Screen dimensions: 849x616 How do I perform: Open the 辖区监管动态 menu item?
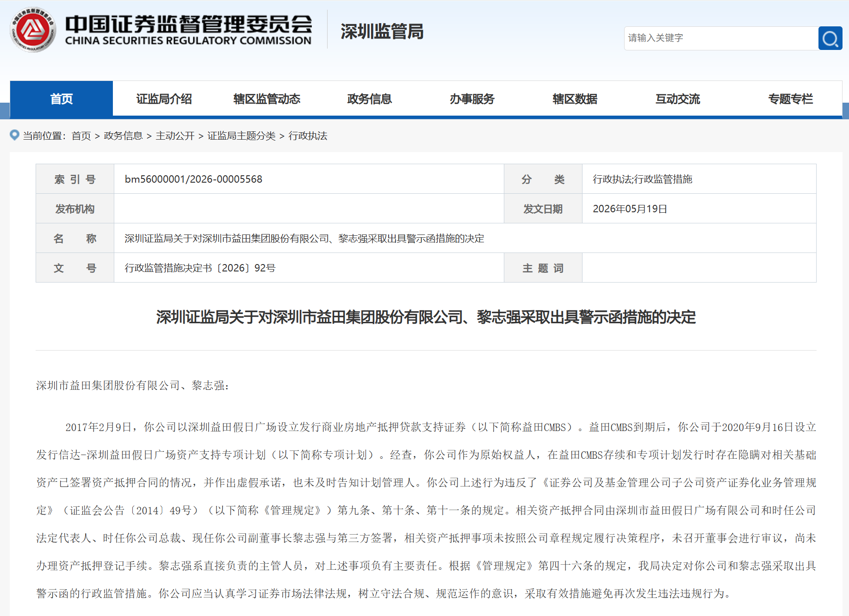tap(267, 99)
